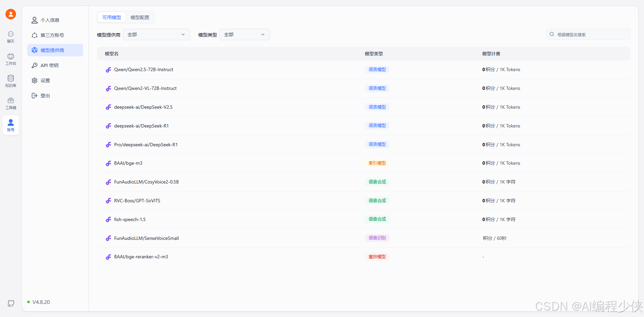Click the GitHub icon at sidebar bottom
The height and width of the screenshot is (317, 644).
(11, 304)
